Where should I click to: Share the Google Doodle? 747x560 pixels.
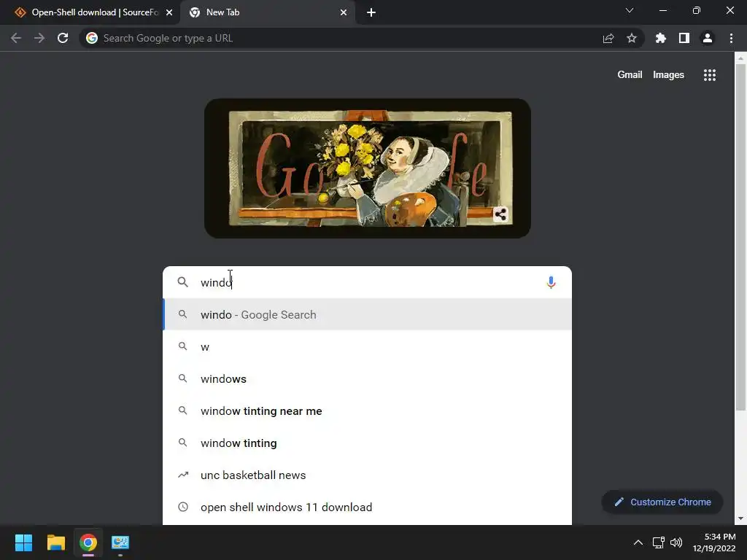(500, 214)
